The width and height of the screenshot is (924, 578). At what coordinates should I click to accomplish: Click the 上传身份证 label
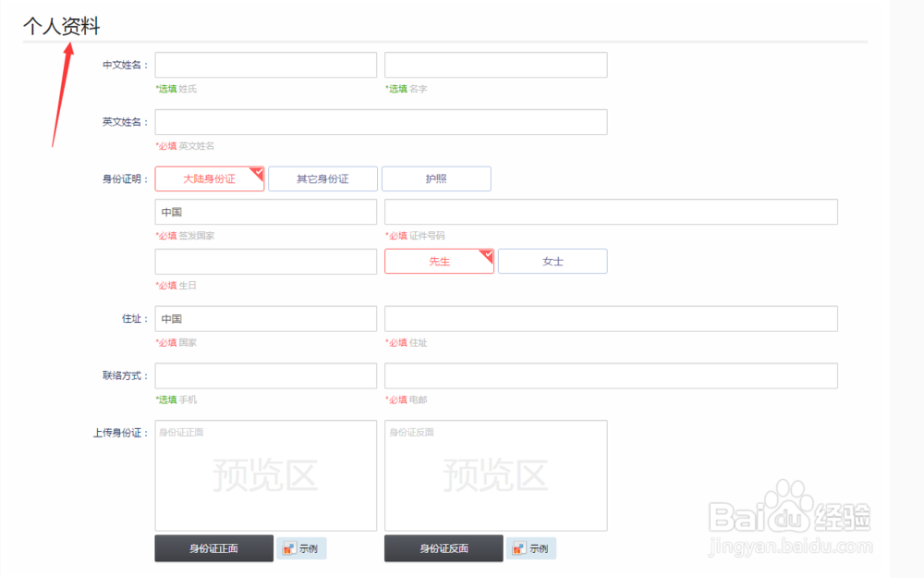[x=120, y=433]
